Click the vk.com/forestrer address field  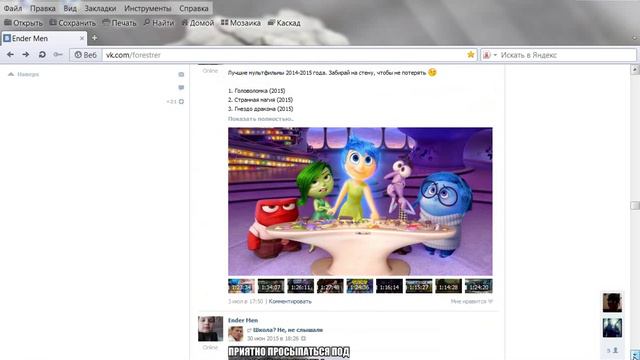click(284, 55)
